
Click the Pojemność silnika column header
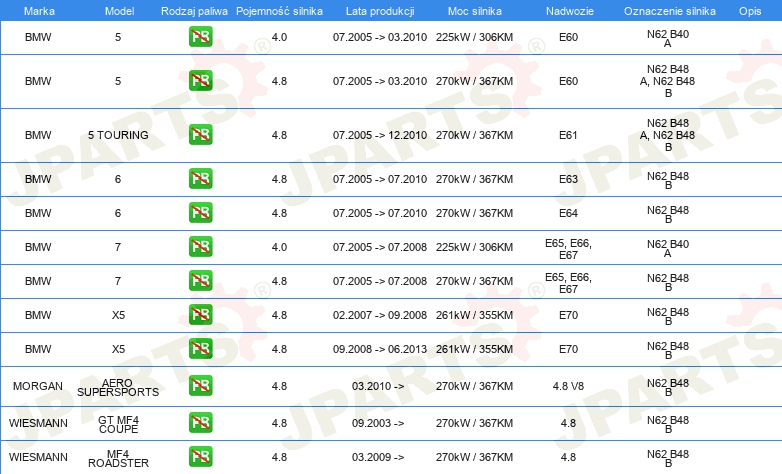pos(279,11)
